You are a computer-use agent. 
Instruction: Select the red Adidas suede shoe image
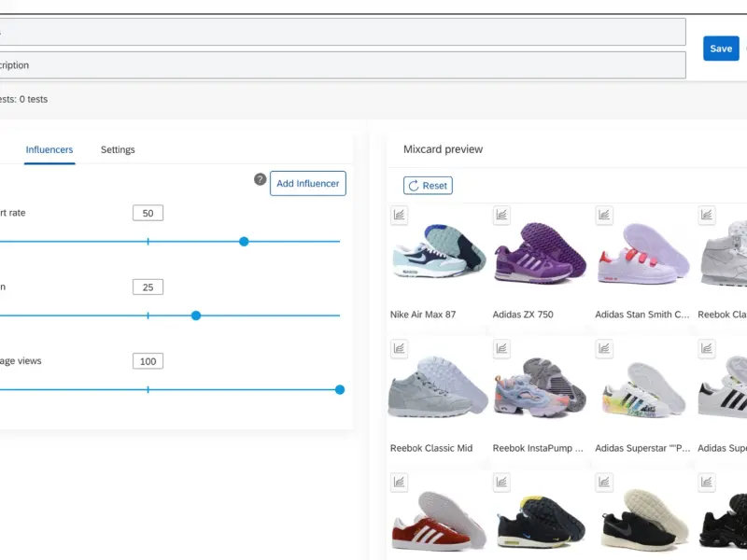[x=439, y=522]
